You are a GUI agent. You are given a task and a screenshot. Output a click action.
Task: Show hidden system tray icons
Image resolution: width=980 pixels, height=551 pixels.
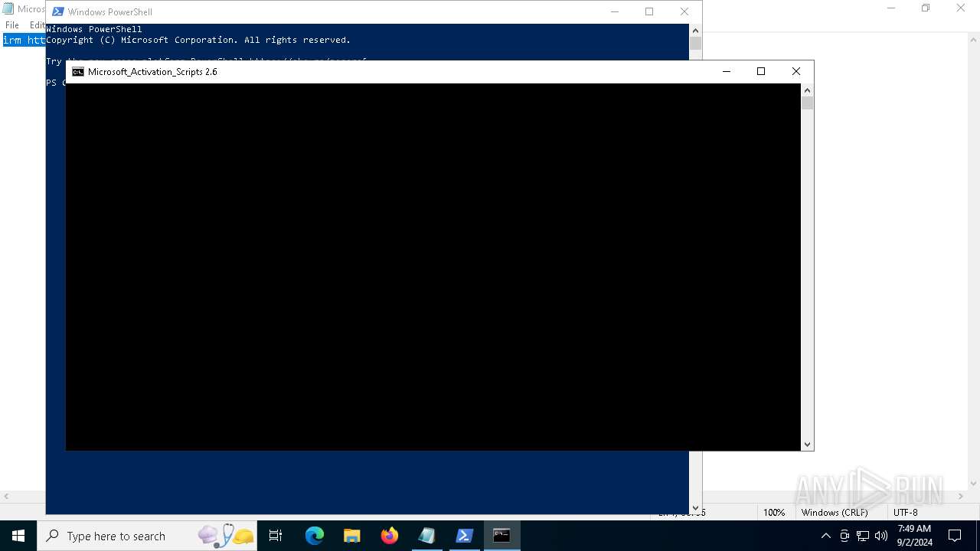[x=825, y=536]
